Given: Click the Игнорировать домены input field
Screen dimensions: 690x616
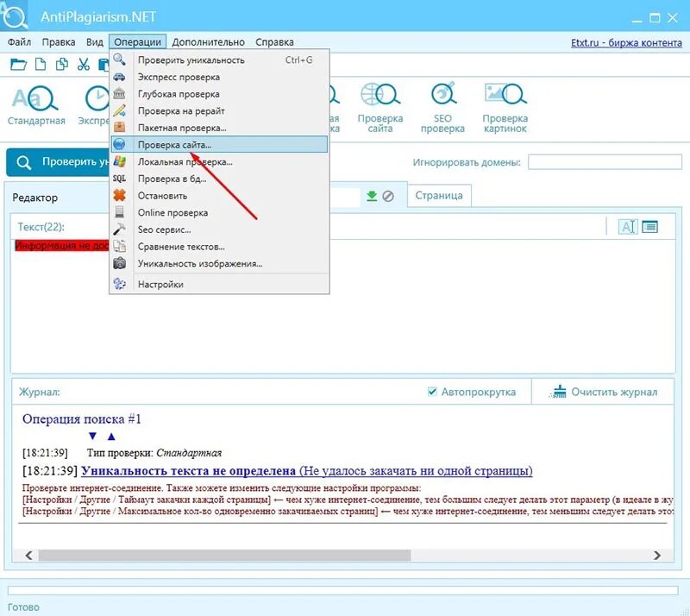Looking at the screenshot, I should pyautogui.click(x=605, y=162).
